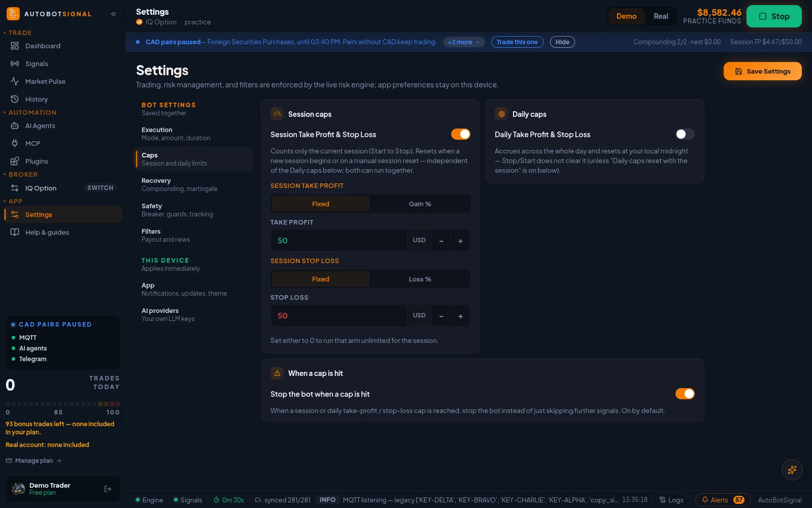Increase Stop Loss with plus button

click(x=460, y=315)
